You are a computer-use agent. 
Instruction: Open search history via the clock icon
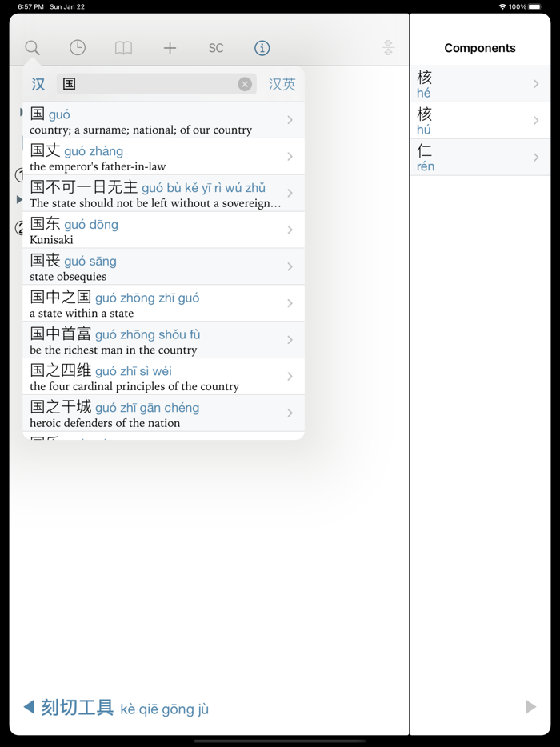tap(78, 48)
